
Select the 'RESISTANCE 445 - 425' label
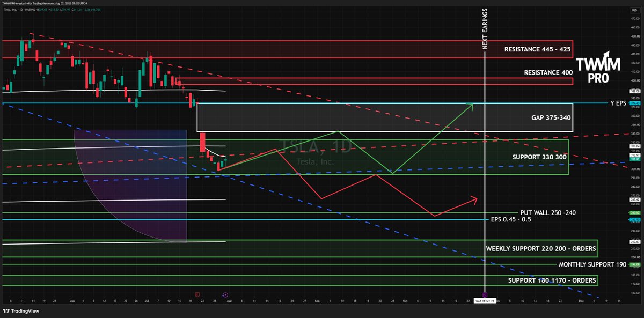tap(537, 49)
